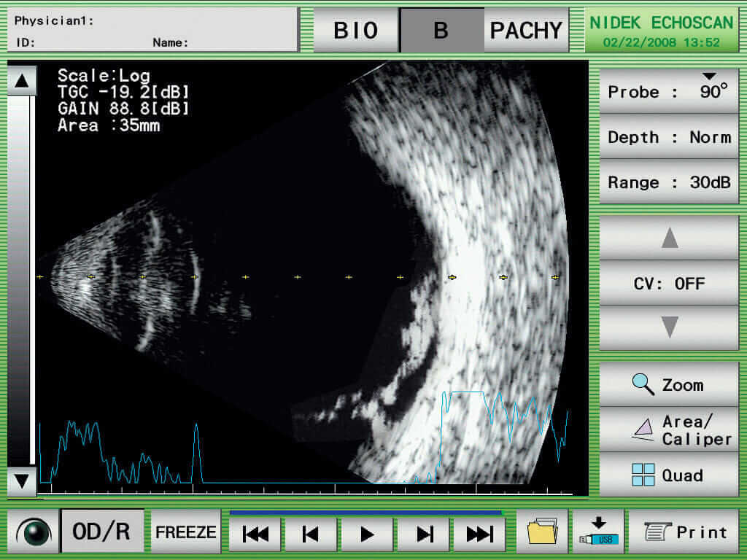Click the eye icon button
The height and width of the screenshot is (560, 747).
pos(32,533)
